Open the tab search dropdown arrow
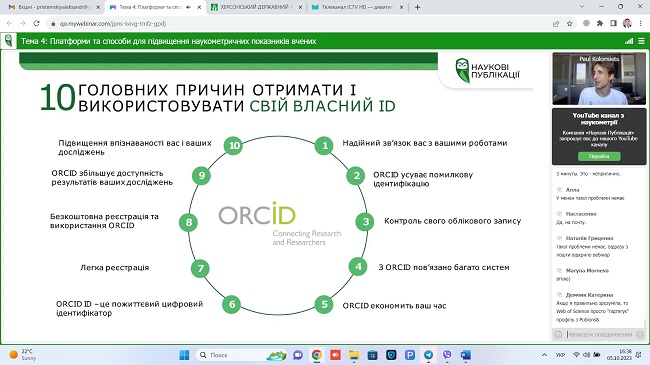 582,7
